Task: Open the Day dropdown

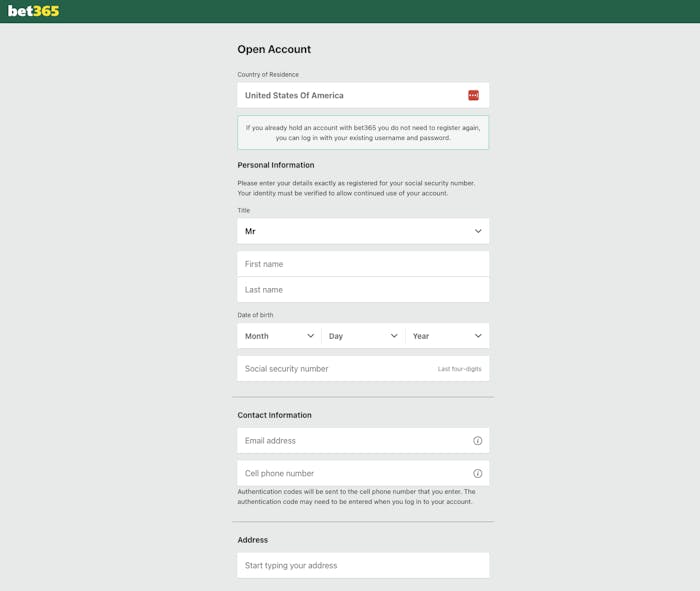Action: (363, 336)
